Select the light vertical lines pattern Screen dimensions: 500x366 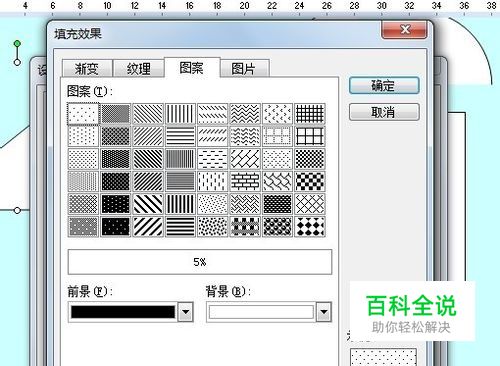(180, 114)
